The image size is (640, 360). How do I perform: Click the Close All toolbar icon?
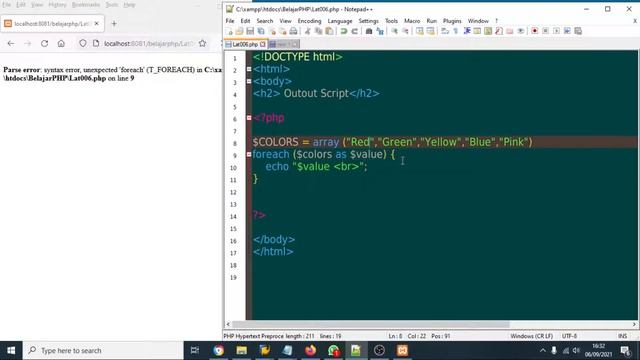click(282, 31)
